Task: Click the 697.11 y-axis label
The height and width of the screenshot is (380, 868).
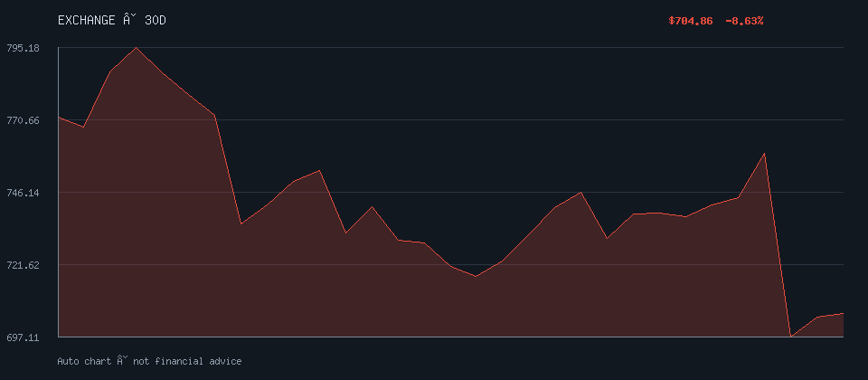Action: pyautogui.click(x=23, y=337)
